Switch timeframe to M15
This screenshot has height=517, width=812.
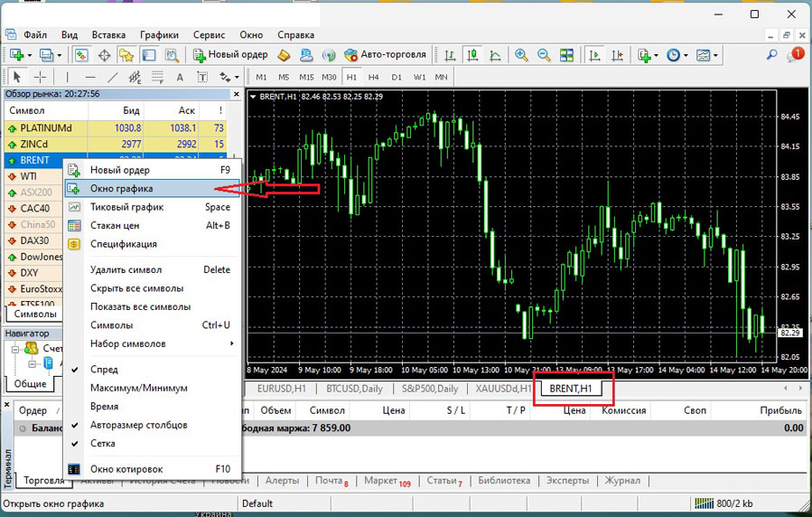pos(306,77)
